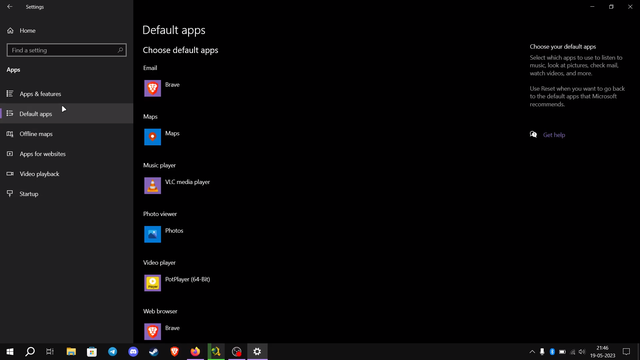Change Web browser default Brave
Image resolution: width=640 pixels, height=360 pixels.
point(162,331)
